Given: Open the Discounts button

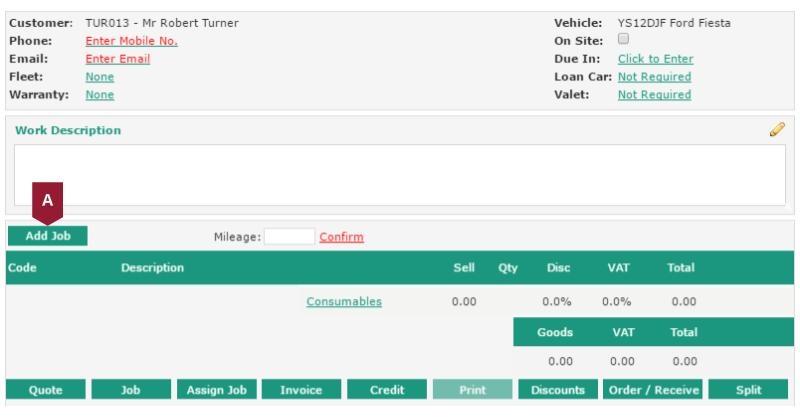Looking at the screenshot, I should coord(556,390).
